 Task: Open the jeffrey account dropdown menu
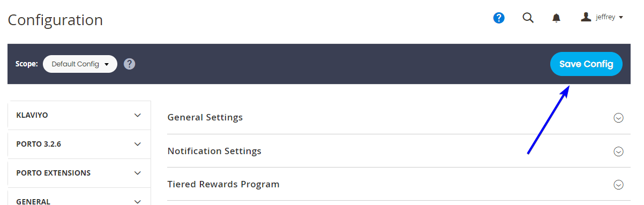point(602,17)
